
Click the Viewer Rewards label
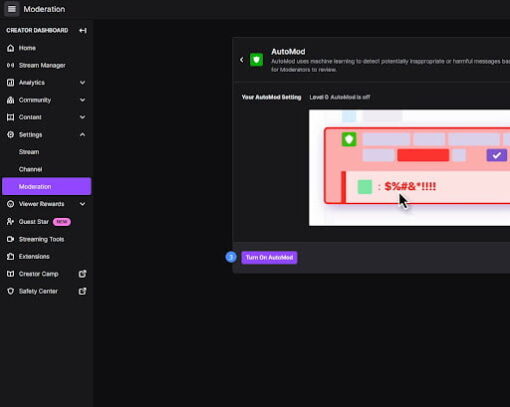41,204
